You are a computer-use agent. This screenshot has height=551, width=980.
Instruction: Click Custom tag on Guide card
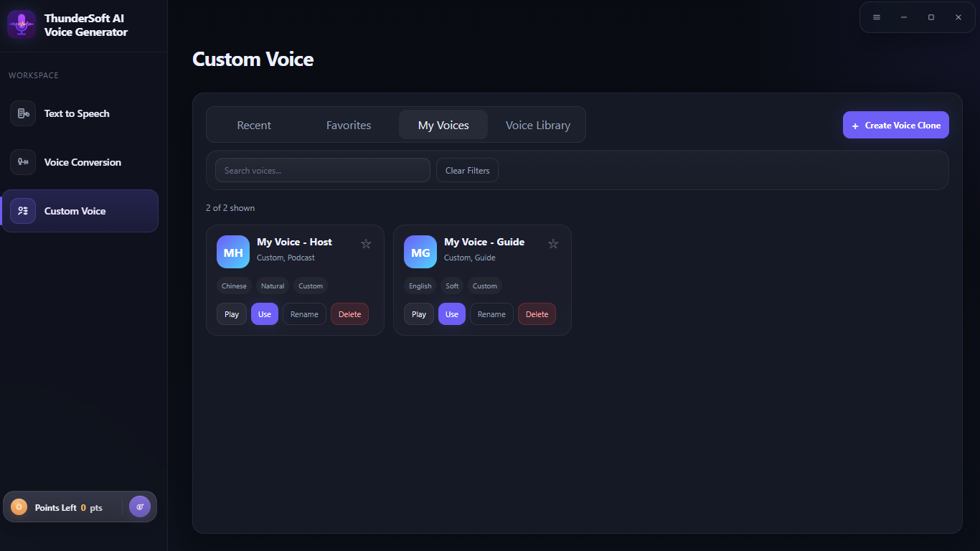[x=485, y=286]
